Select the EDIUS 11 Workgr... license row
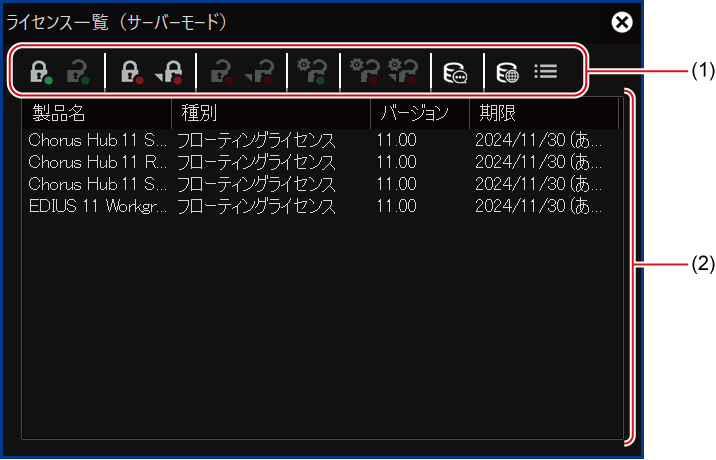The height and width of the screenshot is (460, 716). pyautogui.click(x=322, y=206)
